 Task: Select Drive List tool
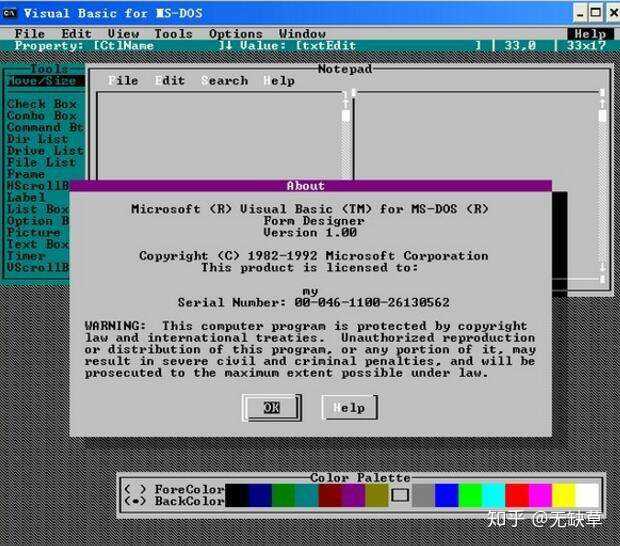(45, 151)
